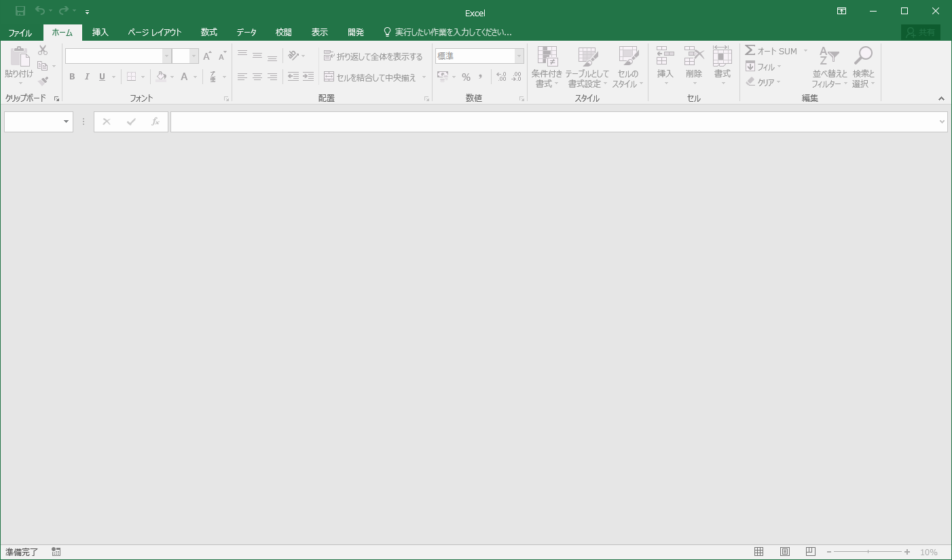Image resolution: width=952 pixels, height=560 pixels.
Task: Open 並べ替えとフィルター sort and filter
Action: 830,67
